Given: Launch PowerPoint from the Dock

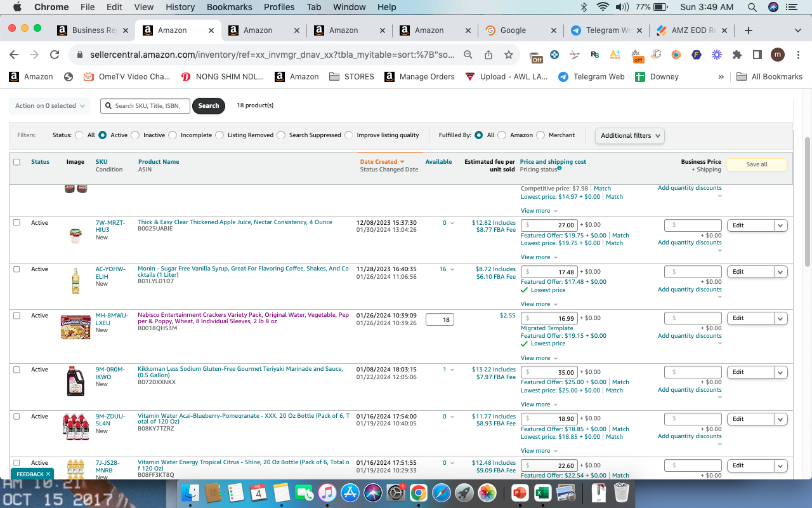Looking at the screenshot, I should [x=519, y=492].
